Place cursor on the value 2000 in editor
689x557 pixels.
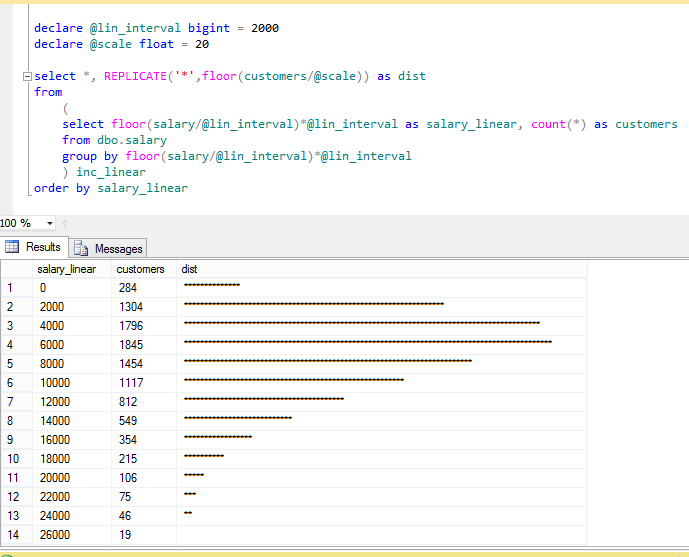pyautogui.click(x=265, y=28)
